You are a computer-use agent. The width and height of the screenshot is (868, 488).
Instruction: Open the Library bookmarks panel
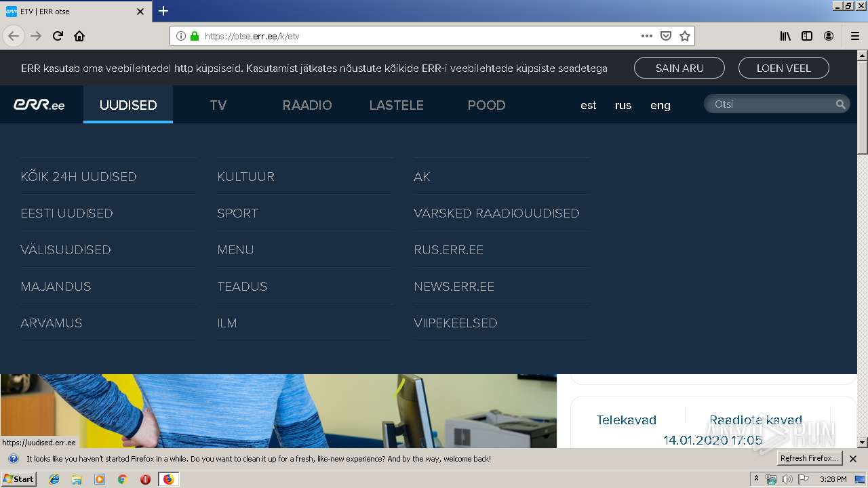pyautogui.click(x=785, y=36)
